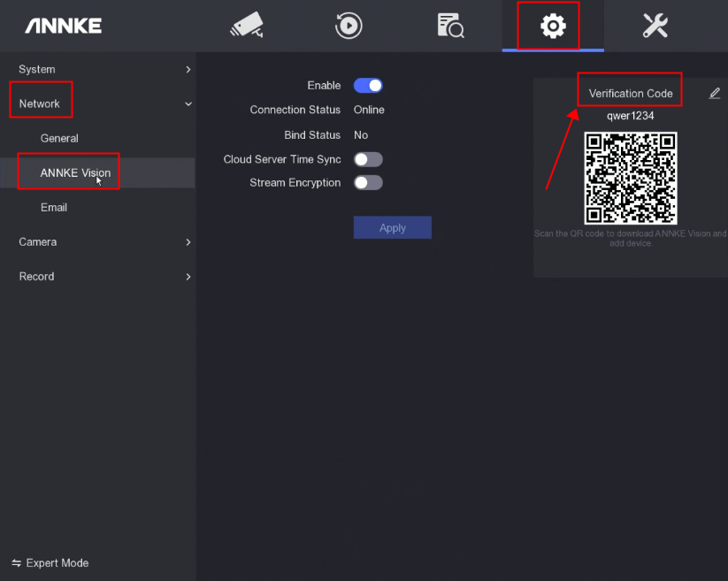This screenshot has height=581, width=728.
Task: Open the camera management icon in top bar
Action: (246, 26)
